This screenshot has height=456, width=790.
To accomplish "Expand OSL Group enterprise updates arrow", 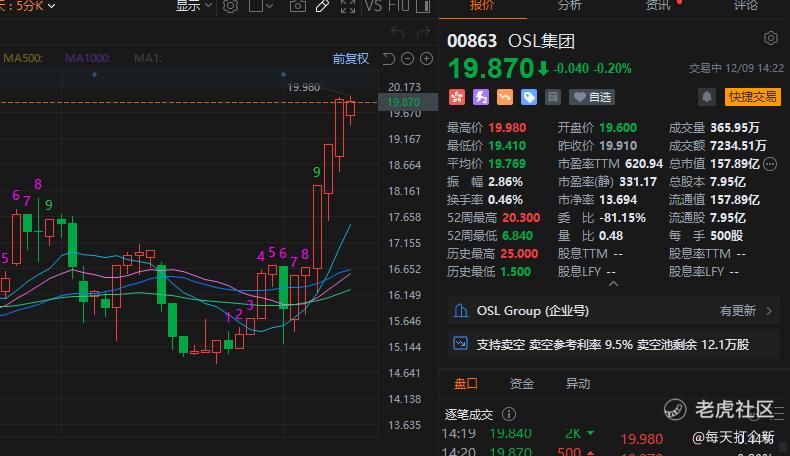I will click(769, 311).
